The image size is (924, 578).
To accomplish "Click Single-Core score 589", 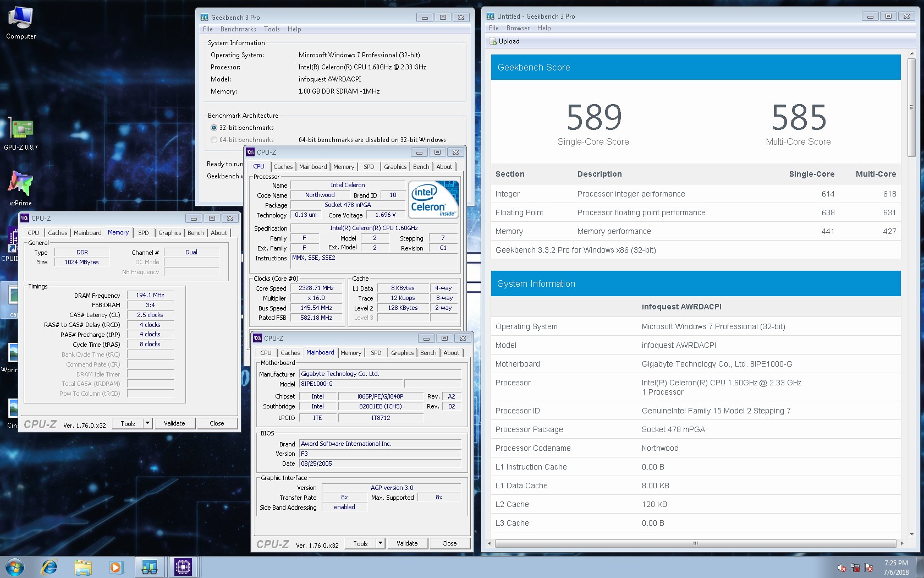I will click(x=593, y=117).
